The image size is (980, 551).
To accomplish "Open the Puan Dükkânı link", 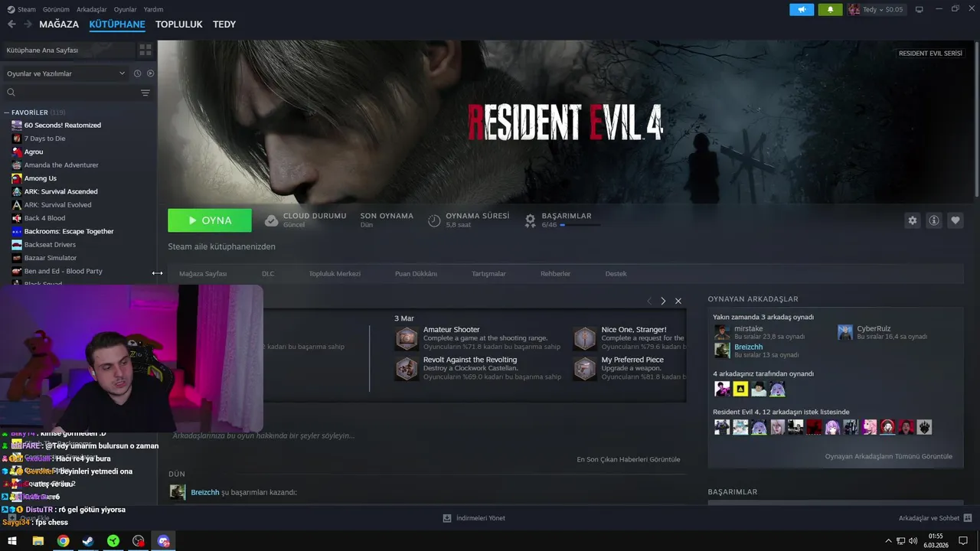I will click(x=416, y=274).
